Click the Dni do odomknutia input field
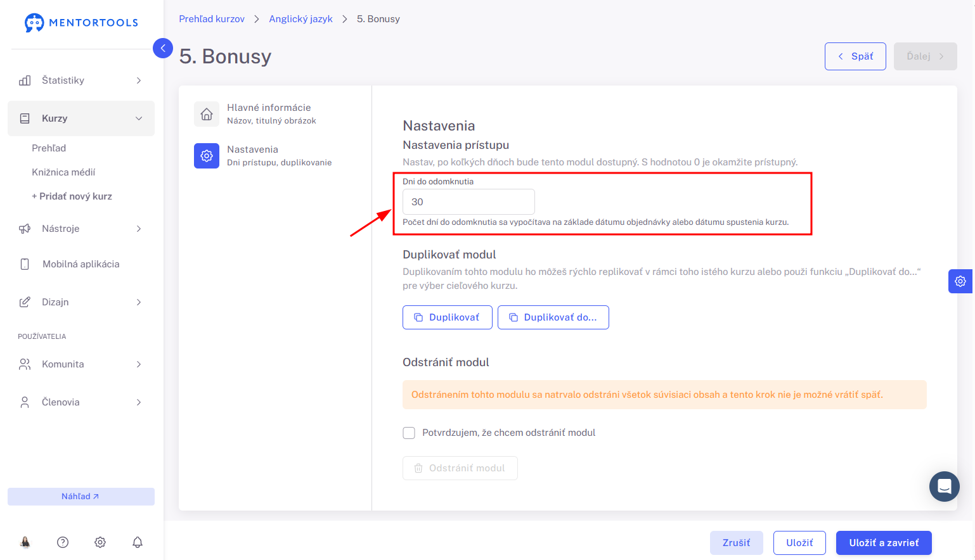The image size is (975, 560). [x=468, y=202]
